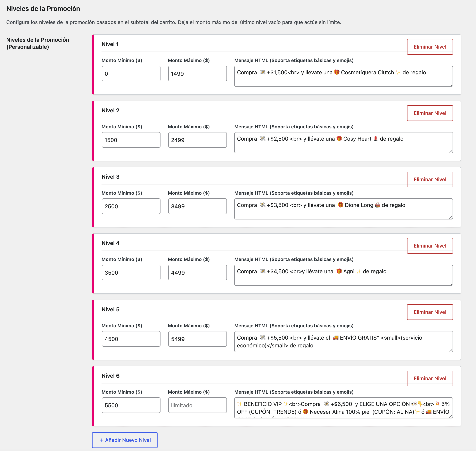Click Monto Mínimo ($) label in Nivel 1

[122, 60]
